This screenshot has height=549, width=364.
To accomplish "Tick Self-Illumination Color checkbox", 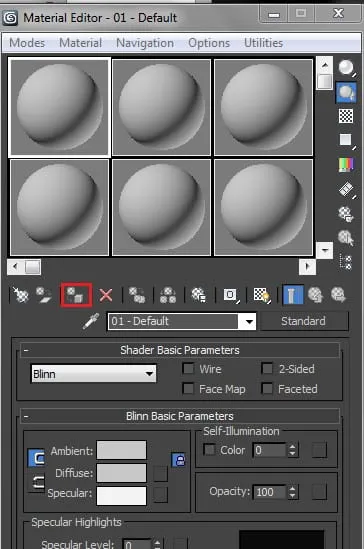I will click(209, 450).
